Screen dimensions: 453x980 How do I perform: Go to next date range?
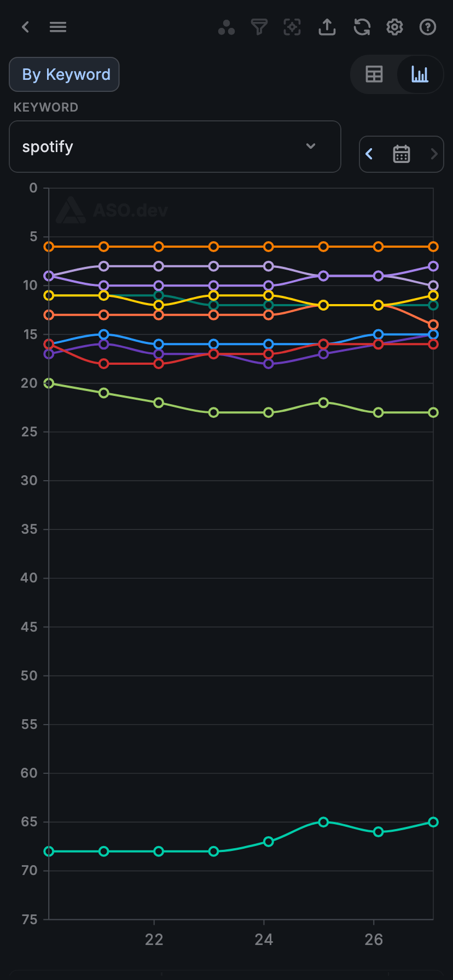(434, 154)
